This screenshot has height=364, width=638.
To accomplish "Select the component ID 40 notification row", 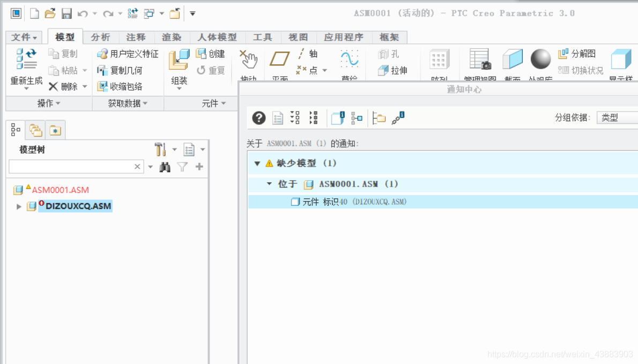I will tap(354, 202).
